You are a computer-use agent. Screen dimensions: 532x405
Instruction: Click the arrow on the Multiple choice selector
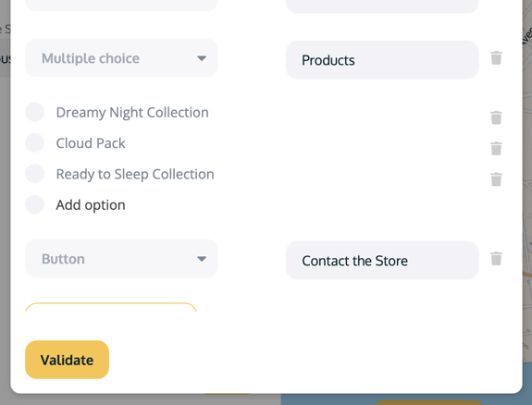click(x=202, y=58)
